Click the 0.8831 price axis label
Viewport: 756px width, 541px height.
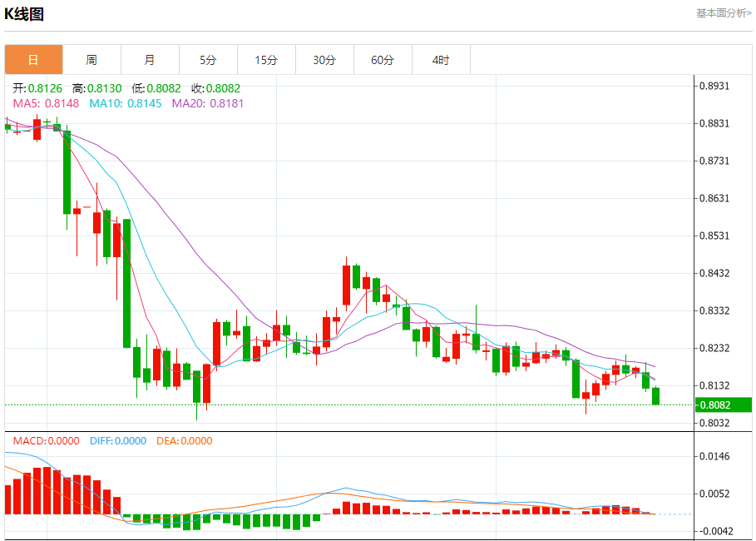(714, 123)
